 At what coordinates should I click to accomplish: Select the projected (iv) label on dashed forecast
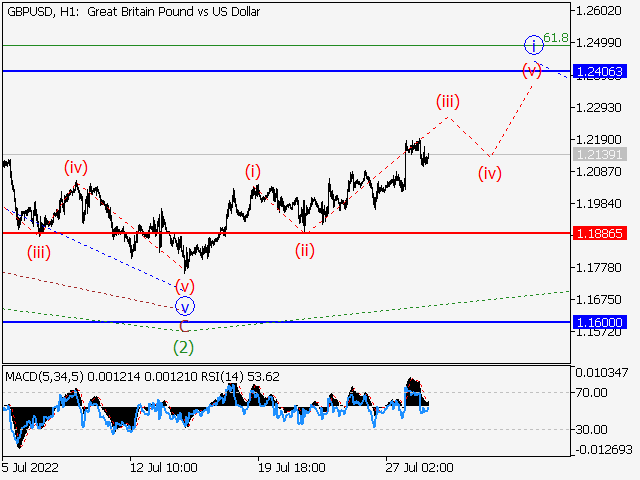point(490,173)
